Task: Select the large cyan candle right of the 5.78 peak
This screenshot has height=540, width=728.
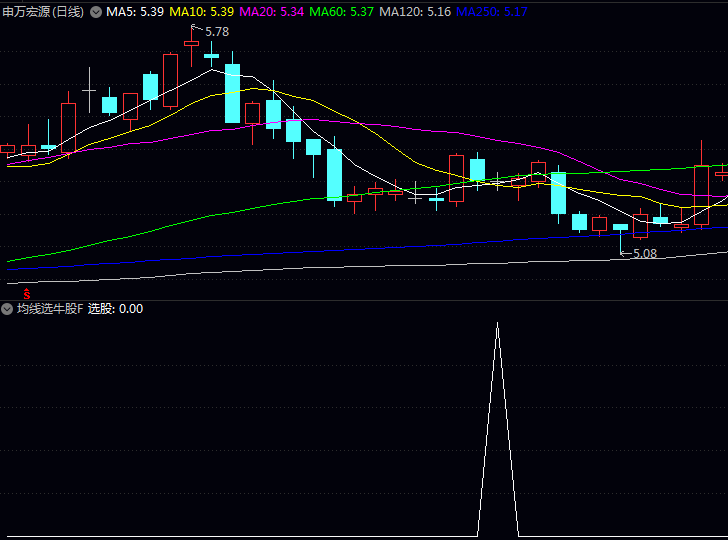Action: pyautogui.click(x=232, y=93)
